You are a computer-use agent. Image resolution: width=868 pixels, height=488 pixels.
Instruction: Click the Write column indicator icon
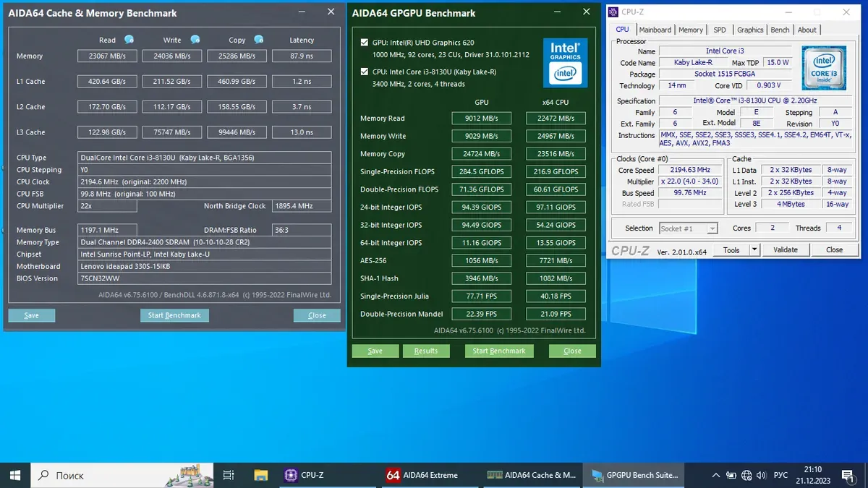(x=195, y=40)
